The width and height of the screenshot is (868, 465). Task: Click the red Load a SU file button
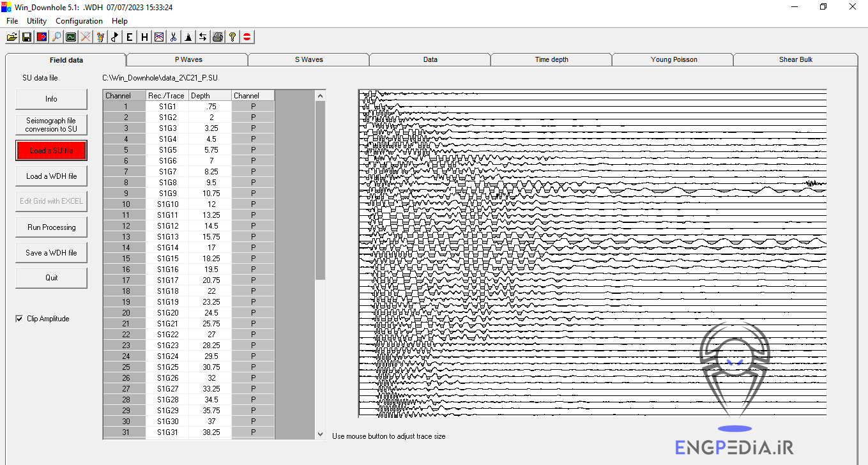pos(51,151)
